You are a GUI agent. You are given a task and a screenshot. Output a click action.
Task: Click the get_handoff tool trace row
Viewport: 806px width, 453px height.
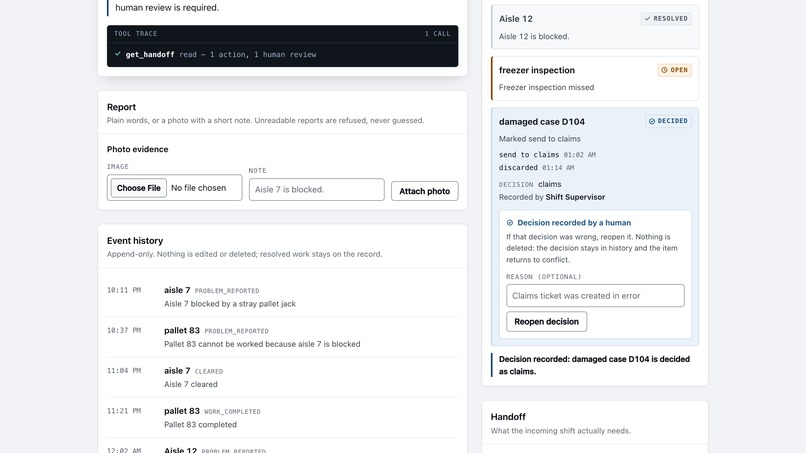click(x=282, y=54)
